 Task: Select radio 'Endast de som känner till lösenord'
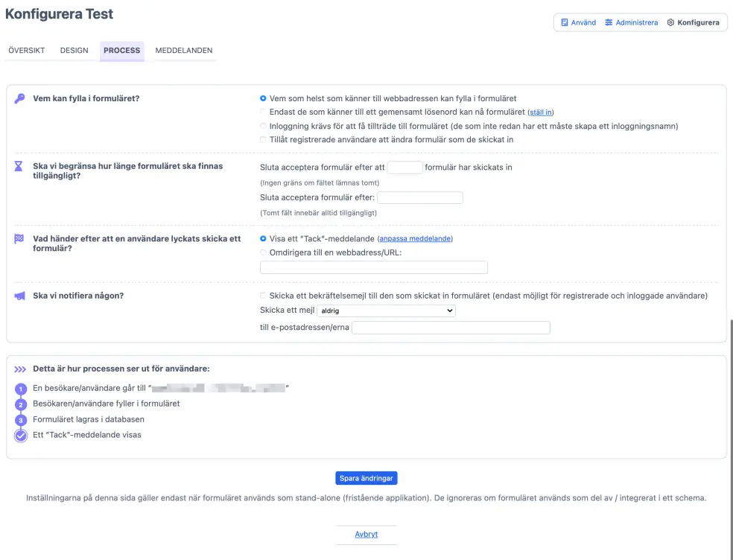tap(263, 112)
